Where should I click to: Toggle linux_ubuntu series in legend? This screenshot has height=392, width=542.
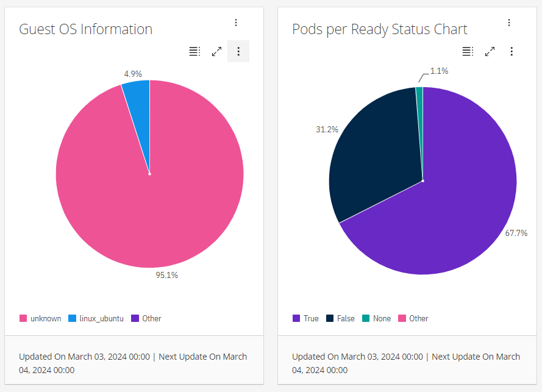pyautogui.click(x=96, y=318)
